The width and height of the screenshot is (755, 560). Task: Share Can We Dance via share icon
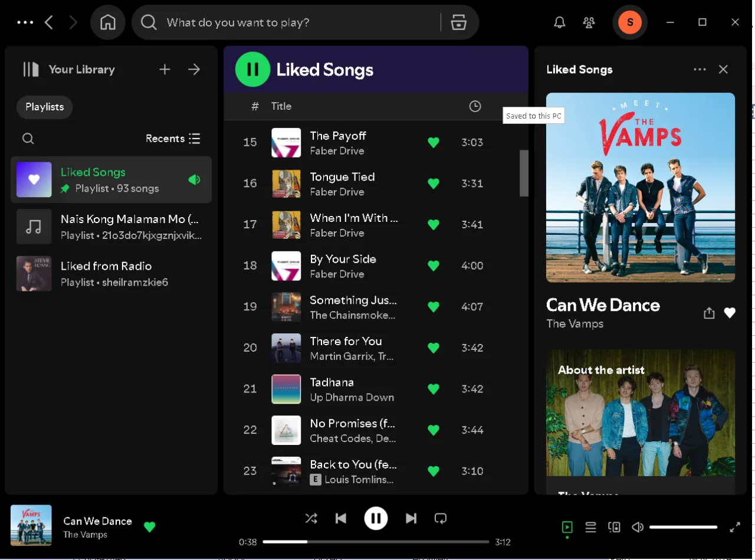coord(709,313)
